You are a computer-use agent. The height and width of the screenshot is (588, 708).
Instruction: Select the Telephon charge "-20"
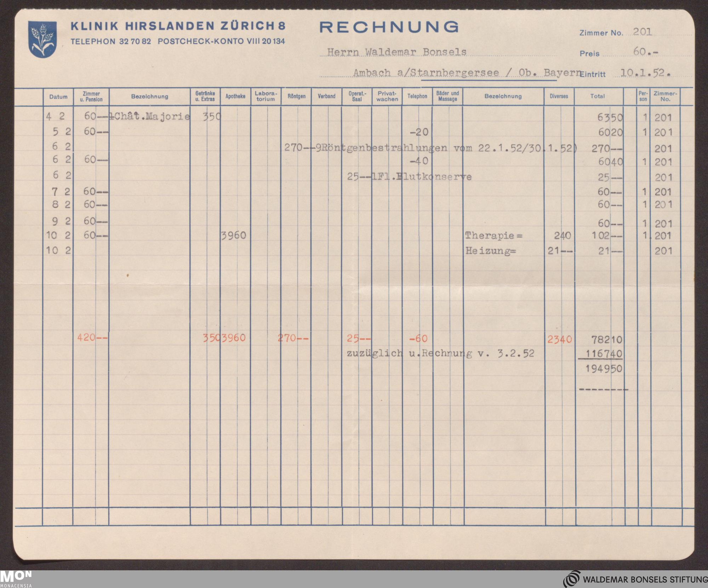pyautogui.click(x=419, y=132)
